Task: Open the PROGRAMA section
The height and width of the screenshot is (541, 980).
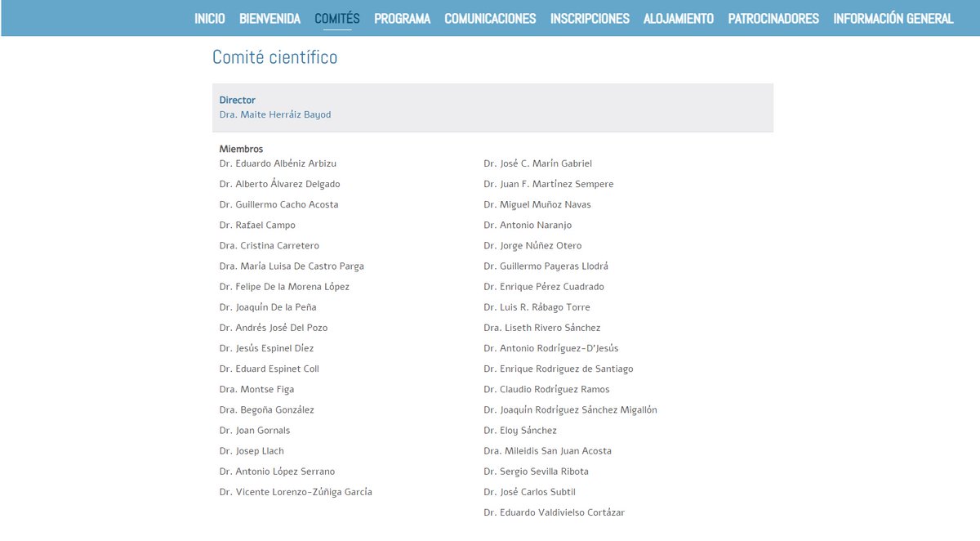Action: click(403, 18)
